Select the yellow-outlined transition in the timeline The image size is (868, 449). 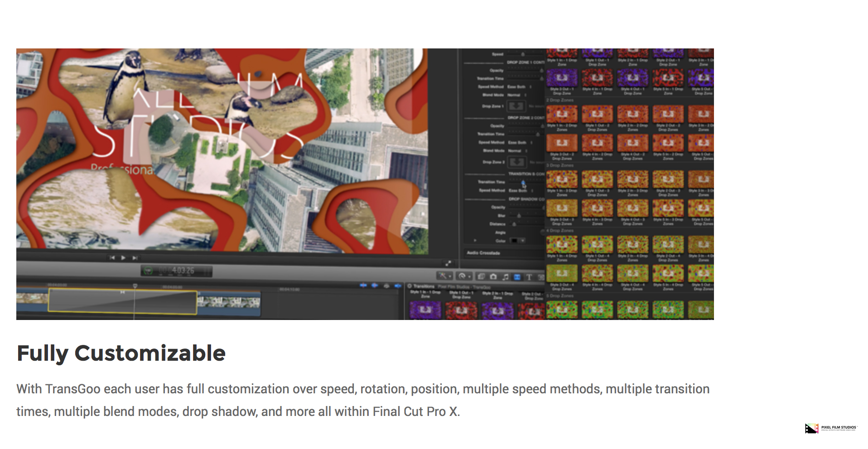point(122,302)
